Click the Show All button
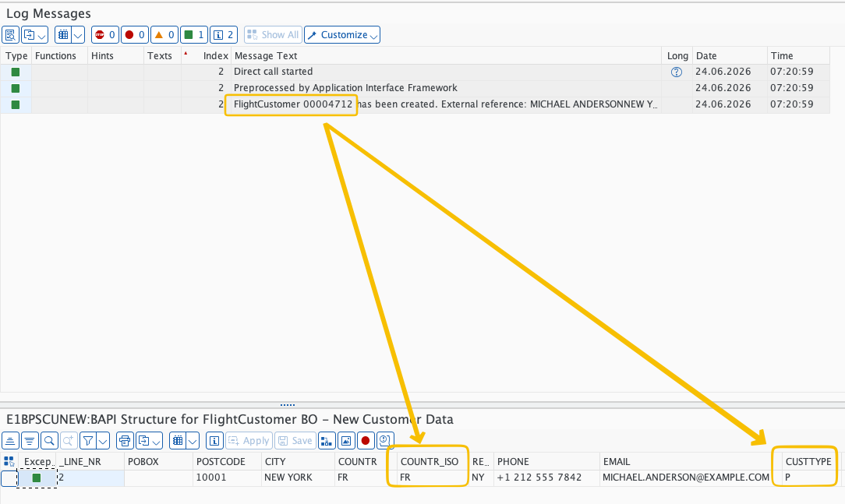The image size is (845, 504). [x=273, y=35]
